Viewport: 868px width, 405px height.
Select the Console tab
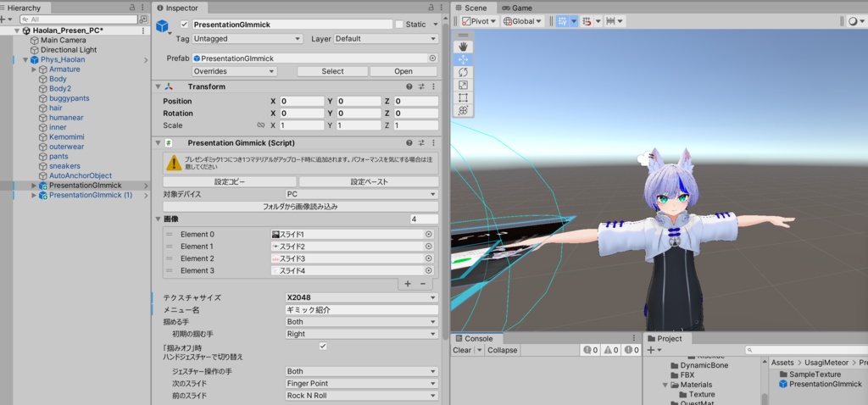click(x=478, y=339)
